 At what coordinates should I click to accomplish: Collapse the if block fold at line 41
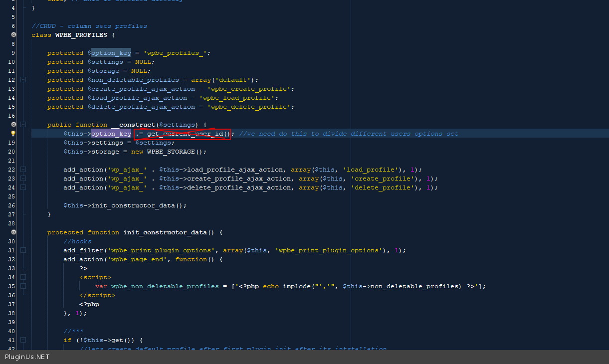tap(23, 340)
